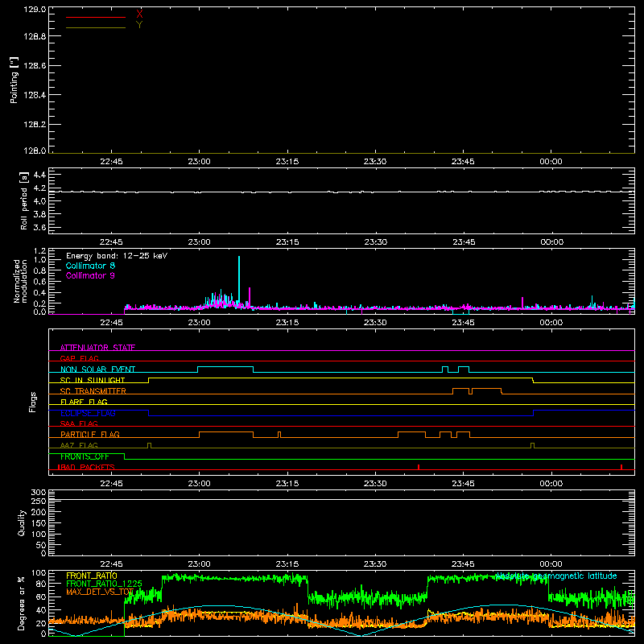Click the PARTICLE_FLAG label
The image size is (644, 644).
(x=90, y=435)
